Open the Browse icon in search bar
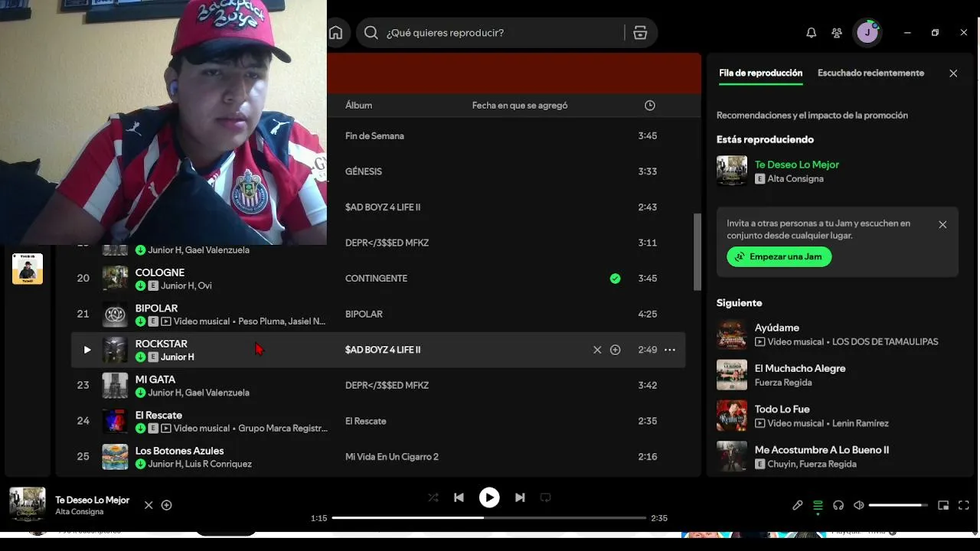The image size is (980, 551). (640, 33)
